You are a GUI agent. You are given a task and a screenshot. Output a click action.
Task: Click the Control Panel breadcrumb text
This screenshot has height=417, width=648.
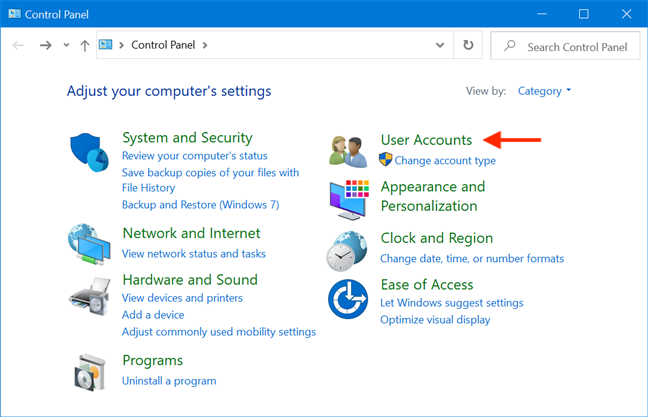tap(163, 45)
